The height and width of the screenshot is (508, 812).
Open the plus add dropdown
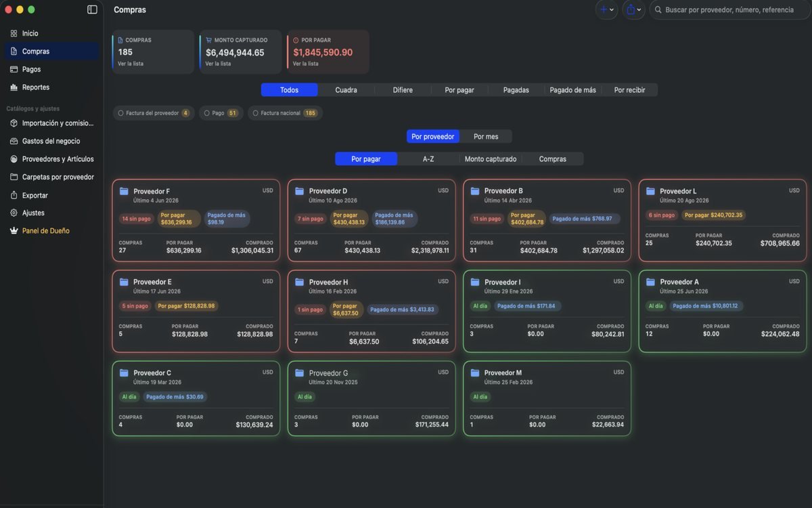606,9
